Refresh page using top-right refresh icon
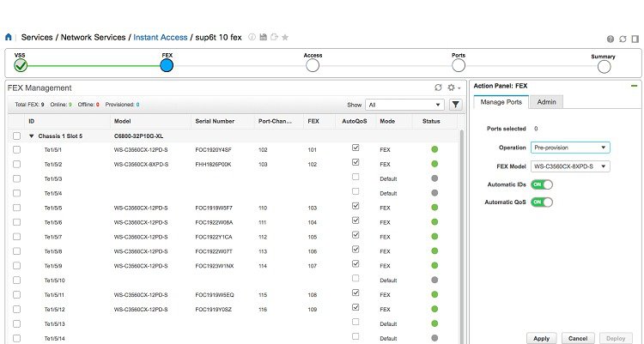This screenshot has height=344, width=644. [x=623, y=39]
